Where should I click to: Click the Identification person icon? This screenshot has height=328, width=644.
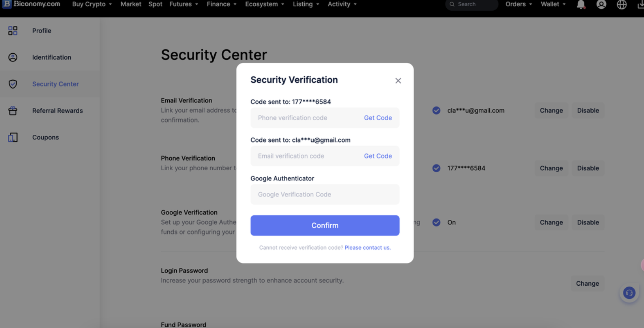(x=13, y=57)
